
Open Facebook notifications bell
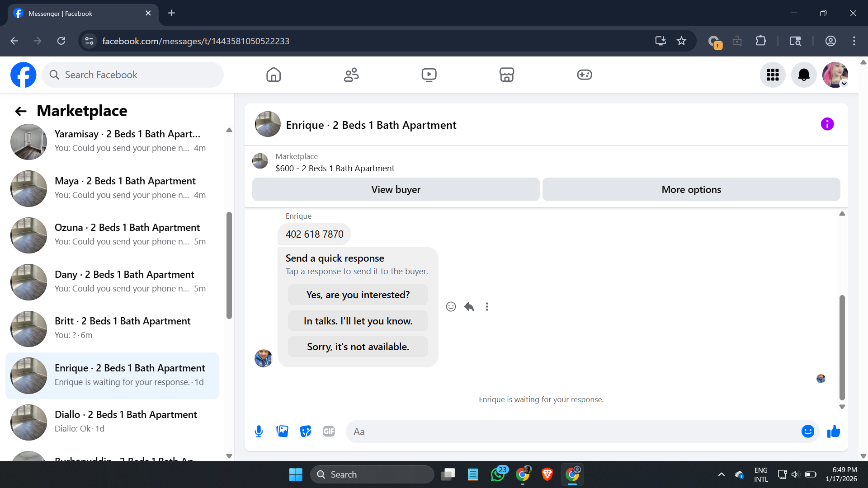[x=803, y=75]
